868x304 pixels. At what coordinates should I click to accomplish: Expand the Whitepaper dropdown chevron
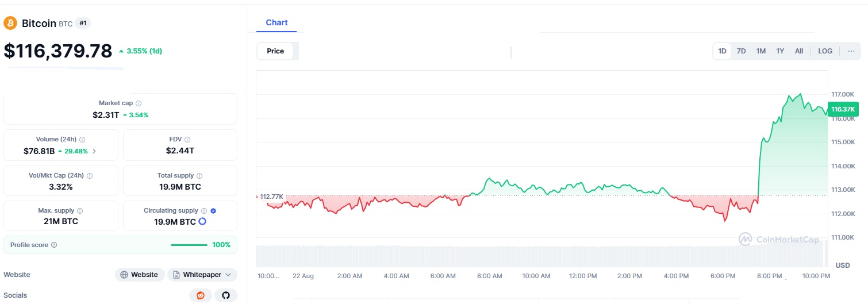pos(228,275)
